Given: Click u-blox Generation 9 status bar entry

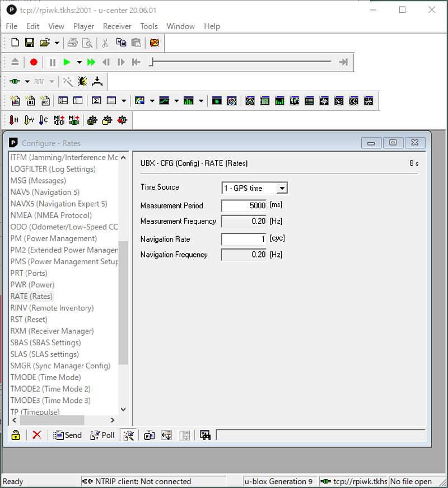Looking at the screenshot, I should point(279,481).
